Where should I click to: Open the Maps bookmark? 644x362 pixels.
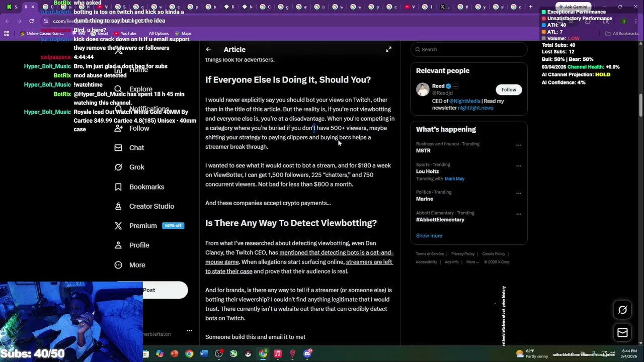pyautogui.click(x=183, y=33)
